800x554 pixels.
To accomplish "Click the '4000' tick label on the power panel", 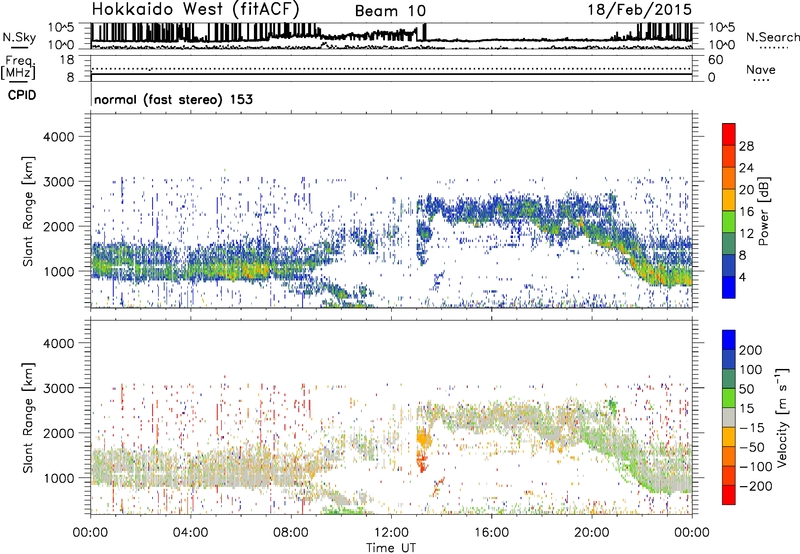I will (x=59, y=137).
